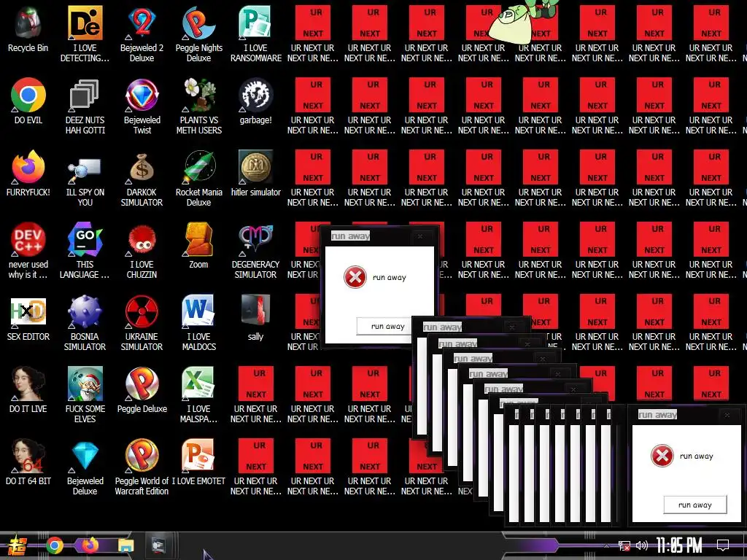Select the UR NEXT icon beside I LOVE MALSPA...
Screen dimensions: 747x560
pos(256,384)
